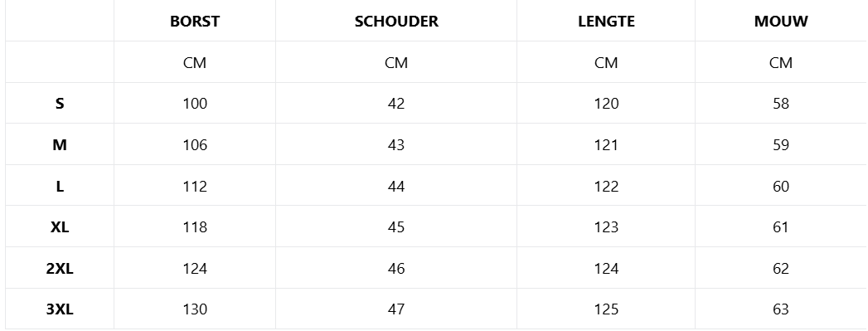The image size is (868, 331).
Task: Click schouder value 46 for 2XL
Action: [x=396, y=269]
